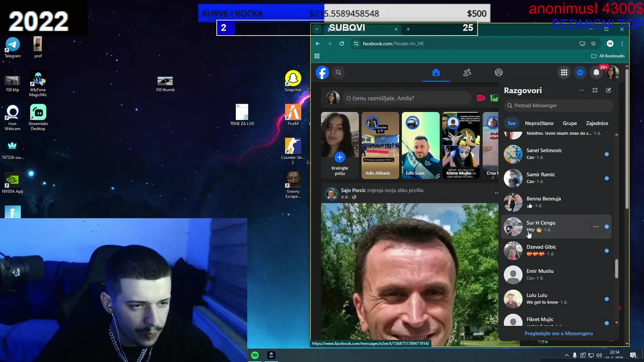Open the All Bookmarks folder
Viewport: 644px width, 362px height.
pos(608,56)
